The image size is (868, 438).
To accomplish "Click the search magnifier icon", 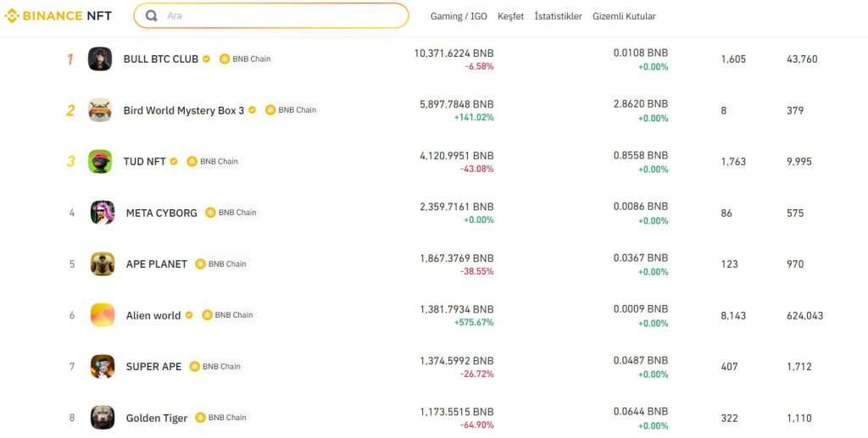I will coord(151,16).
